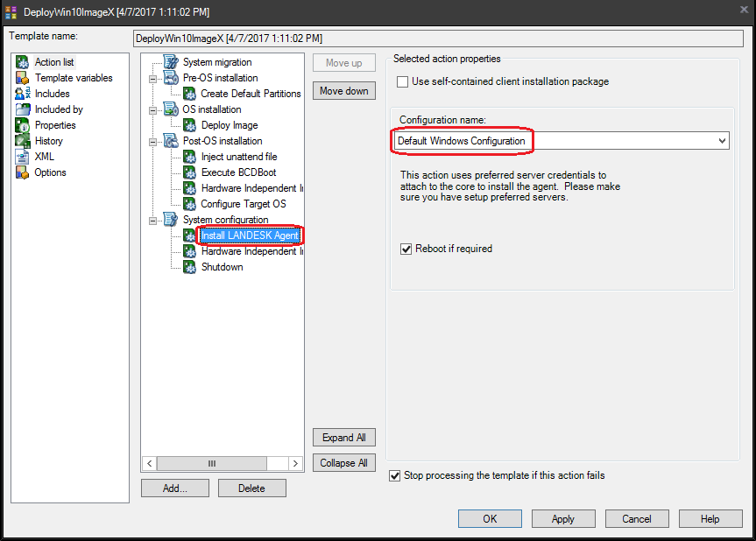756x541 pixels.
Task: Collapse the Post-OS installation node
Action: [x=154, y=140]
